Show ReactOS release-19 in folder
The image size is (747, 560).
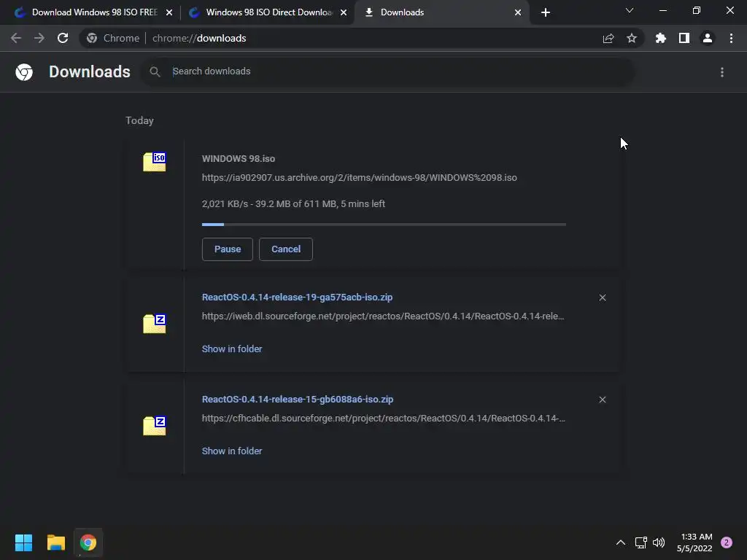coord(232,349)
